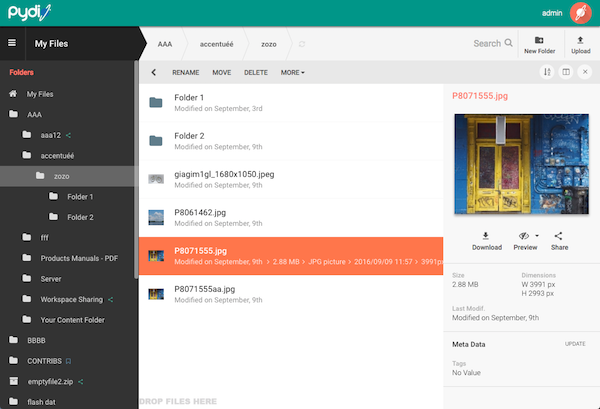Click the New Folder icon
The height and width of the screenshot is (409, 600).
(x=539, y=39)
